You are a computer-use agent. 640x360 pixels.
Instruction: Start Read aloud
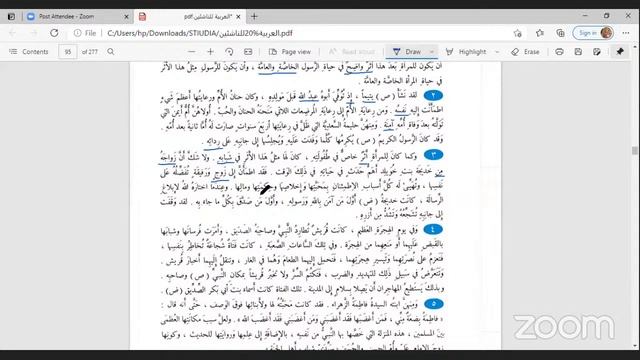352,52
